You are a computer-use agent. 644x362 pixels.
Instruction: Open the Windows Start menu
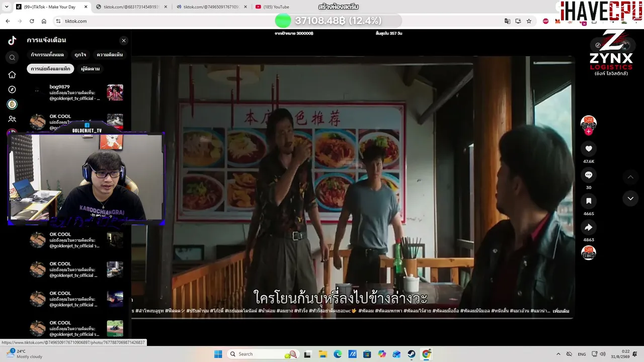[x=218, y=354]
